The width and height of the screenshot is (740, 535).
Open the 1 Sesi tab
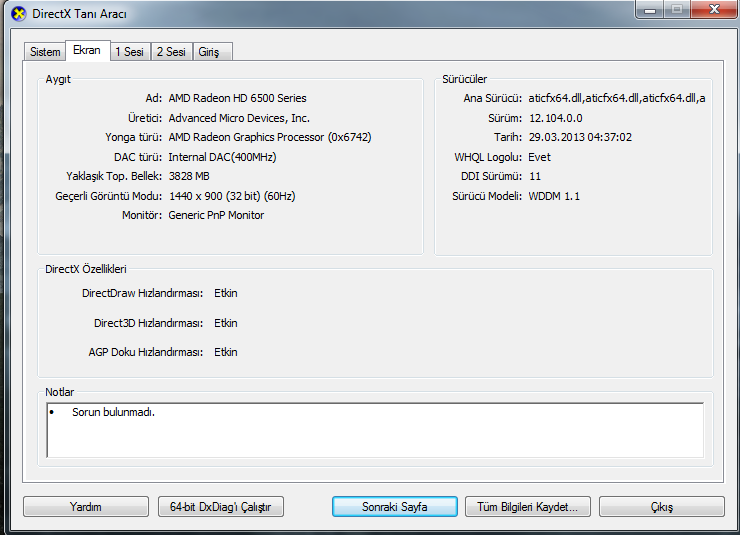(x=130, y=51)
